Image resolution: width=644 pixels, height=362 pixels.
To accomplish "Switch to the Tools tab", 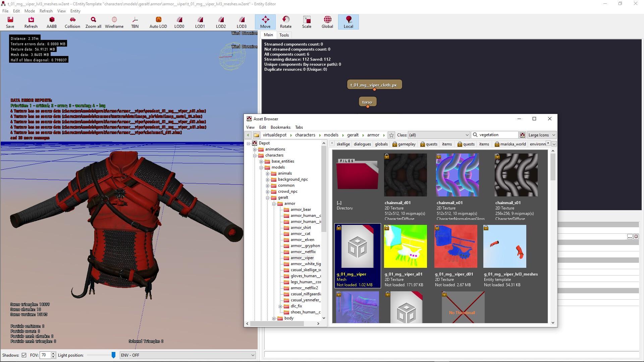I will 284,35.
